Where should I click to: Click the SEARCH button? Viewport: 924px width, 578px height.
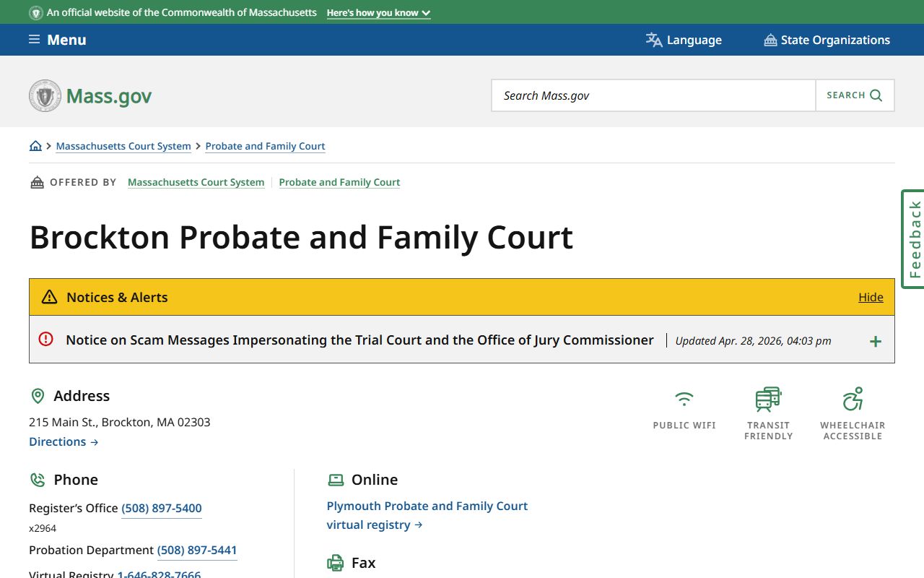[x=855, y=95]
